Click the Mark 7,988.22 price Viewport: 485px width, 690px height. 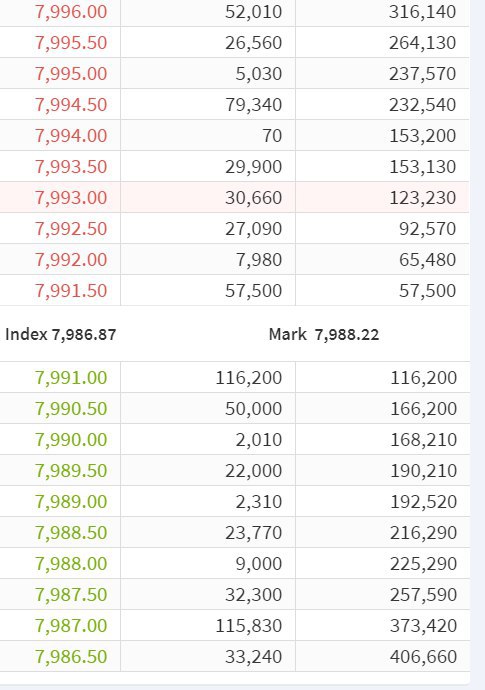tap(324, 334)
